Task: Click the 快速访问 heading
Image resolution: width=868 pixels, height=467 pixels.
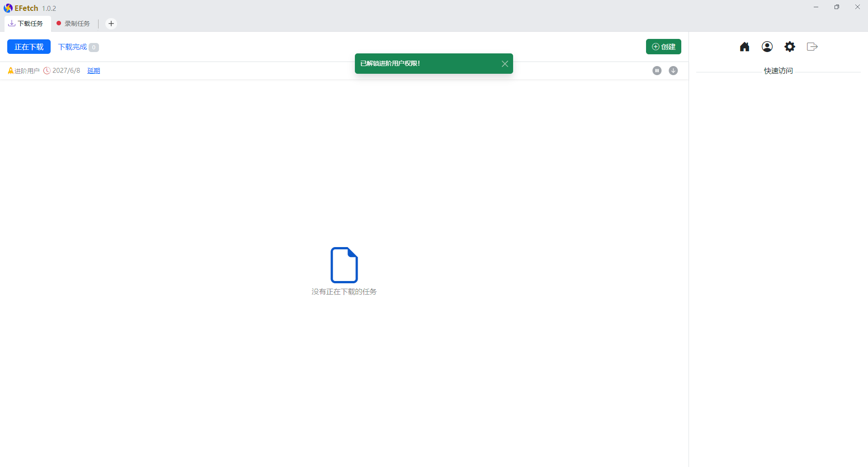Action: pyautogui.click(x=778, y=71)
